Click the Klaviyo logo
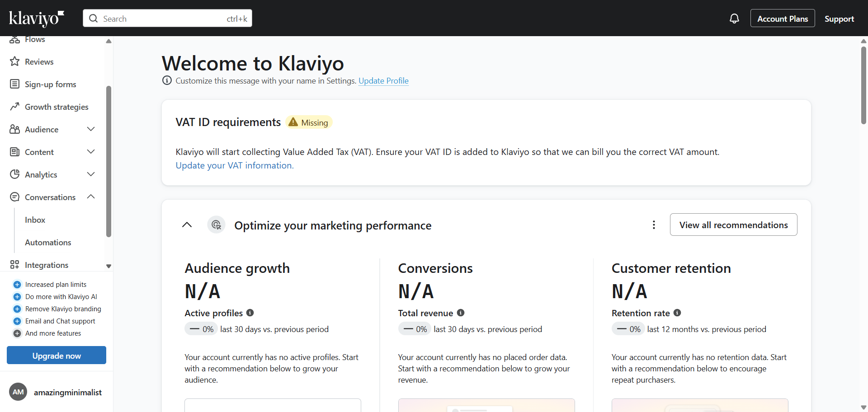 pyautogui.click(x=37, y=19)
